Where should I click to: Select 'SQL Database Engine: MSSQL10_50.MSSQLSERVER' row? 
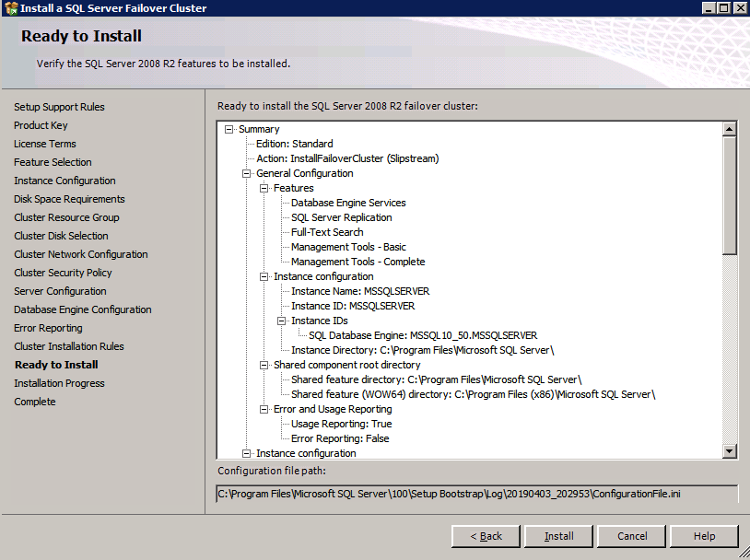coord(423,335)
